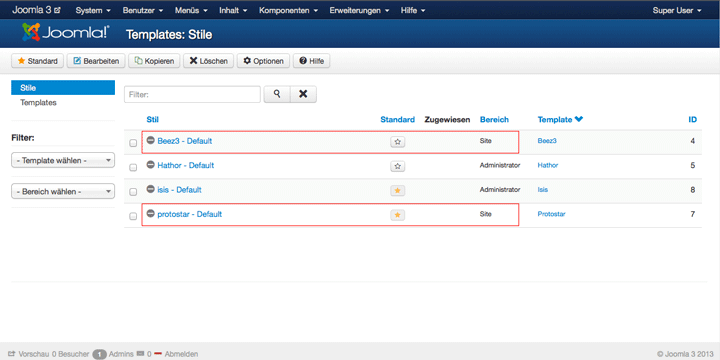Click the preview icon next to Vorschau

(x=12, y=354)
